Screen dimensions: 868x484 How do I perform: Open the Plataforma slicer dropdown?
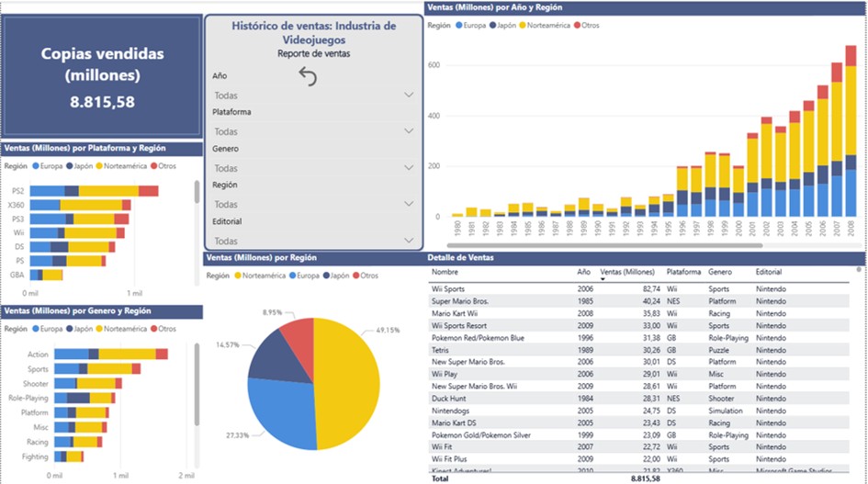pyautogui.click(x=408, y=131)
